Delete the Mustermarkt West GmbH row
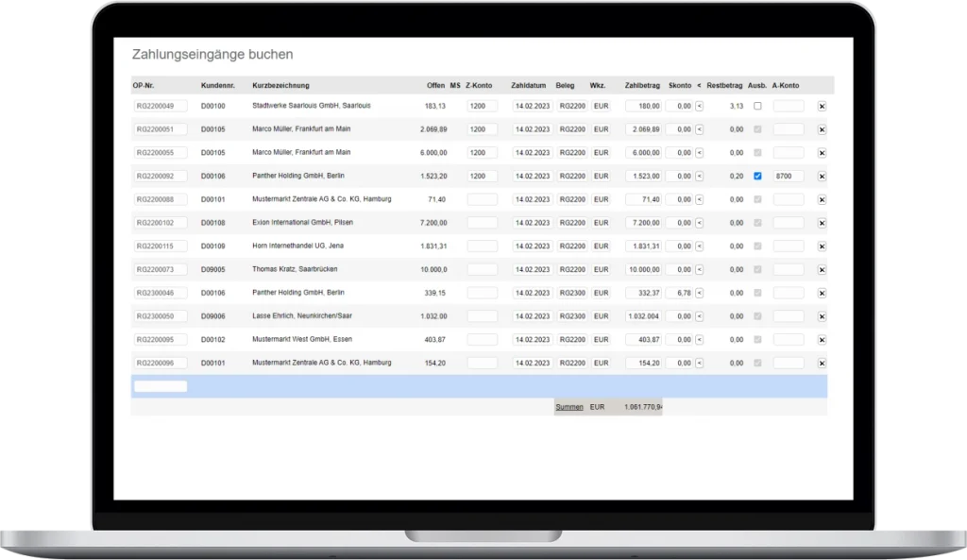Screen dimensions: 967x560 [x=822, y=340]
